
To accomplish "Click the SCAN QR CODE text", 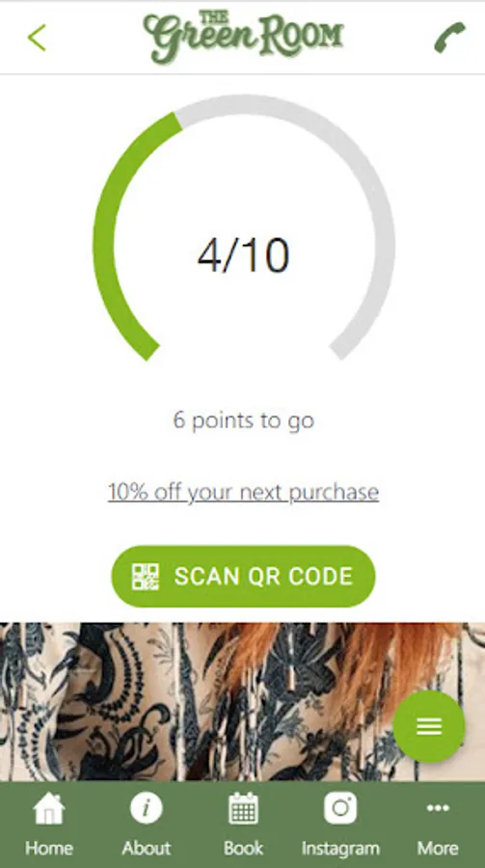I will pyautogui.click(x=263, y=577).
